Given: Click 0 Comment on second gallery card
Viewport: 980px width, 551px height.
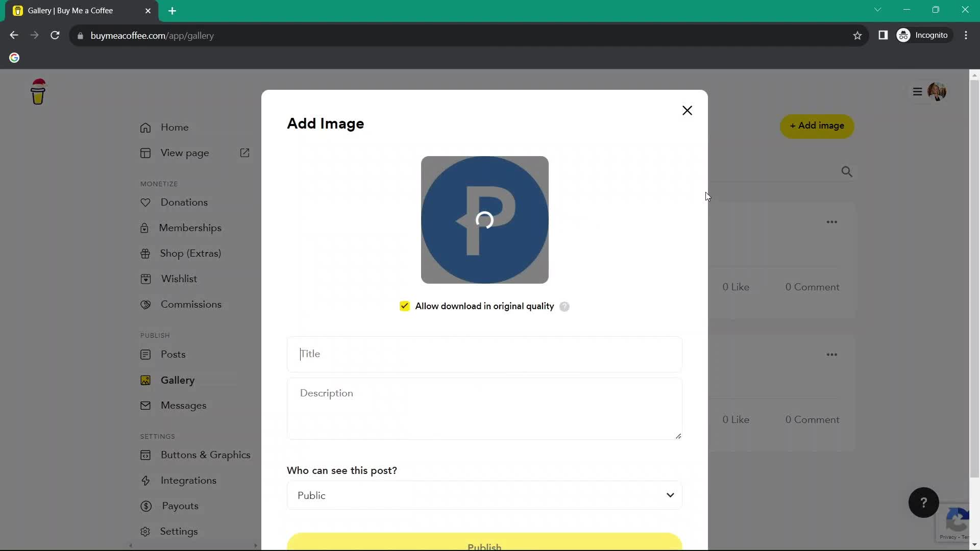Looking at the screenshot, I should pyautogui.click(x=812, y=420).
